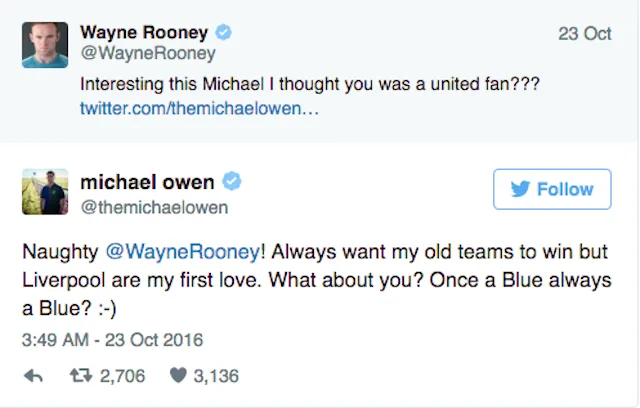This screenshot has height=408, width=640.
Task: Click Rooney's tweet text about united fan
Action: (310, 84)
